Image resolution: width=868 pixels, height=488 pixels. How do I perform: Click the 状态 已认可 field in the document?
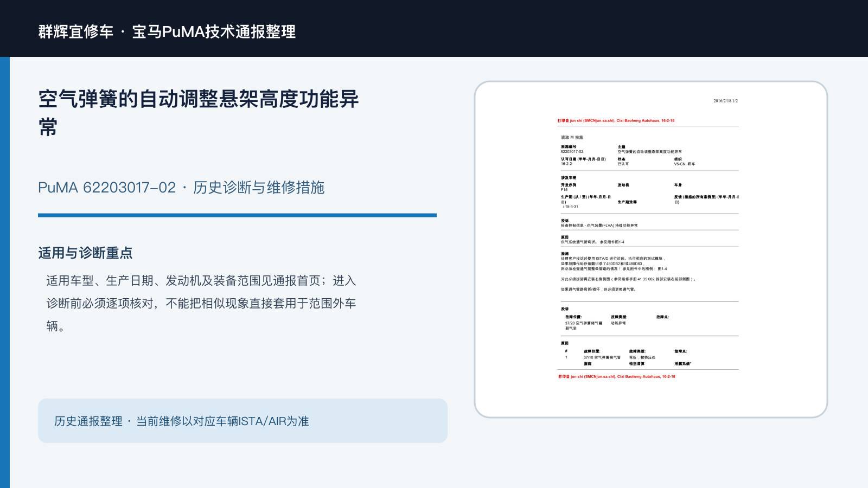click(x=623, y=162)
